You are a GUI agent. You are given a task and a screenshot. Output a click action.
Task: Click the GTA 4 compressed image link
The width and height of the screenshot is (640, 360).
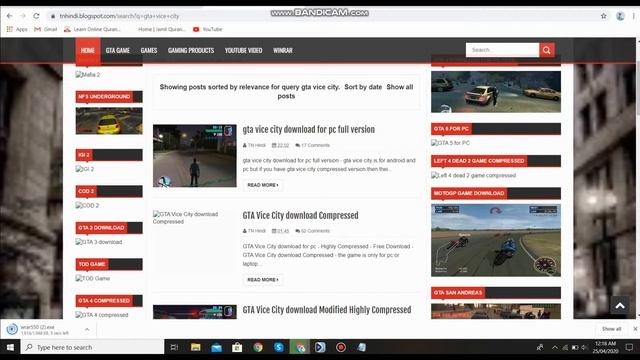(x=102, y=315)
